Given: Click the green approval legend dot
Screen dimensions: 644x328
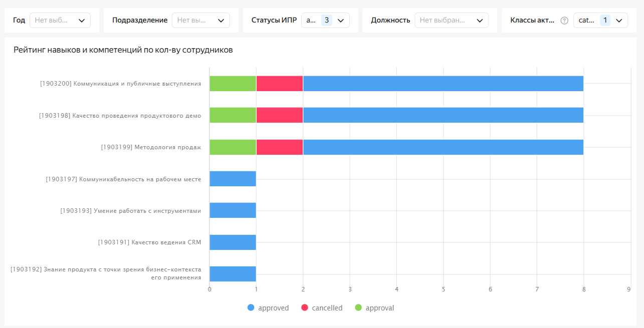Looking at the screenshot, I should click(358, 308).
